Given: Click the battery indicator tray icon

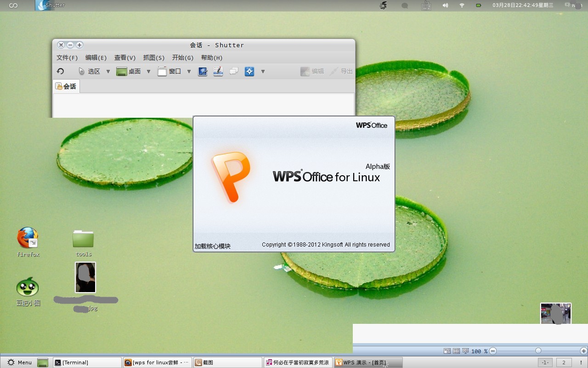Looking at the screenshot, I should pyautogui.click(x=479, y=6).
